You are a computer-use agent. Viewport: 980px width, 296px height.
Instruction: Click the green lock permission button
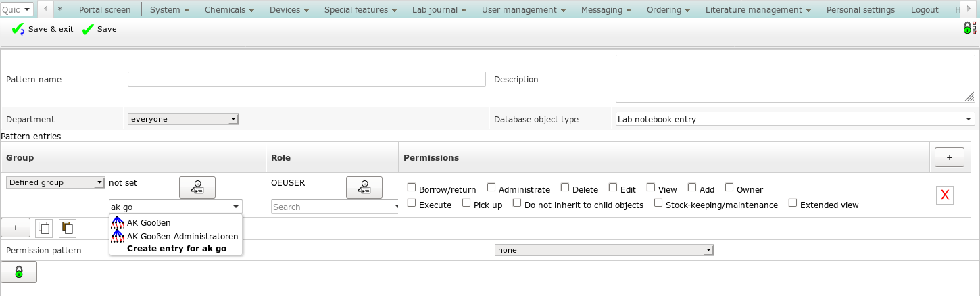point(19,272)
